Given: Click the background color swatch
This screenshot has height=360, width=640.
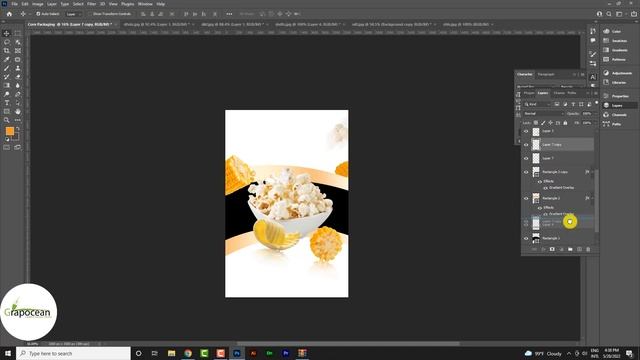Looking at the screenshot, I should pyautogui.click(x=15, y=136).
